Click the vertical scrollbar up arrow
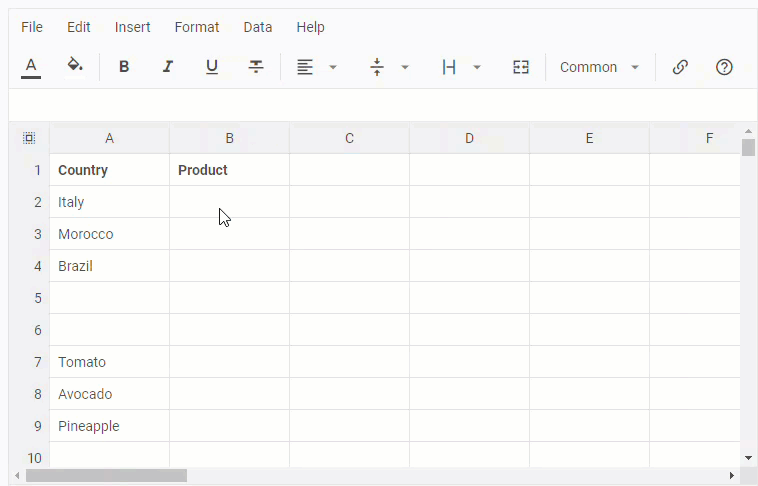 [x=748, y=131]
